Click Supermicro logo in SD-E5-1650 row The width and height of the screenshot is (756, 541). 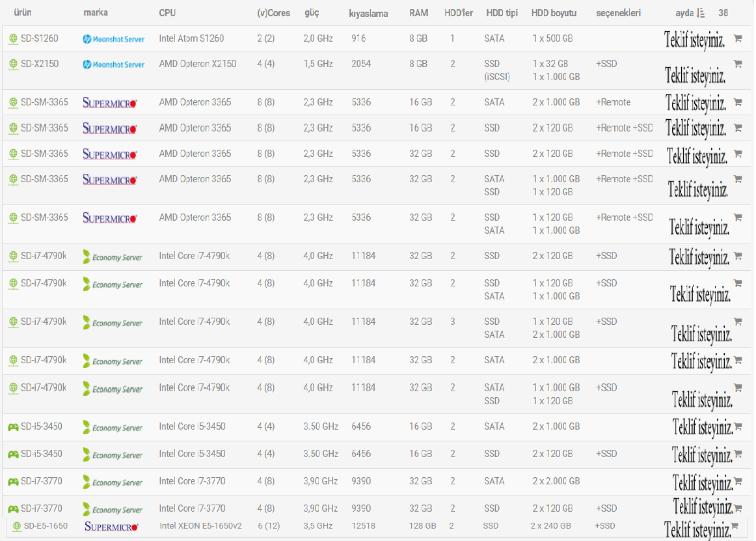coord(111,527)
